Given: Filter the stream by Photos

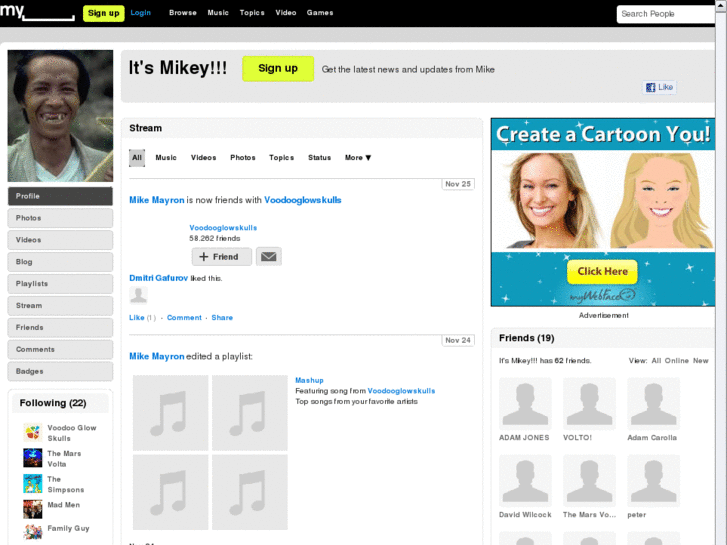Looking at the screenshot, I should pyautogui.click(x=243, y=158).
